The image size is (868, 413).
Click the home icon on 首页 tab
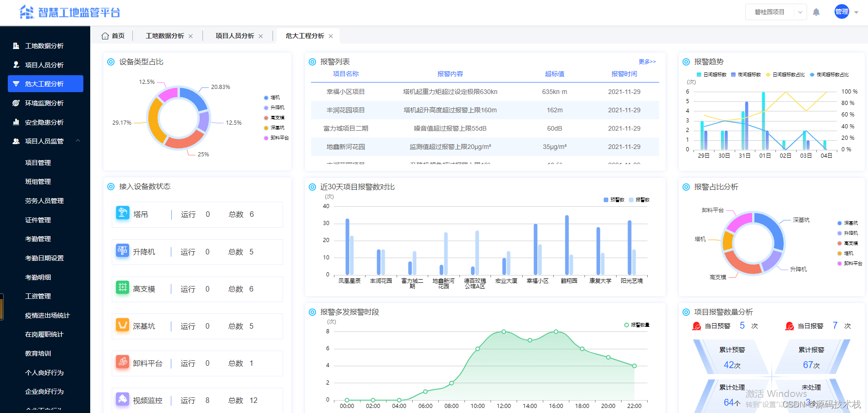tap(105, 36)
